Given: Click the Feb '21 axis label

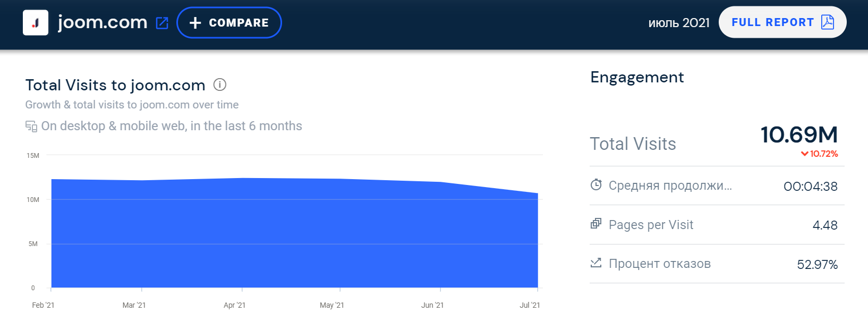Looking at the screenshot, I should tap(43, 305).
